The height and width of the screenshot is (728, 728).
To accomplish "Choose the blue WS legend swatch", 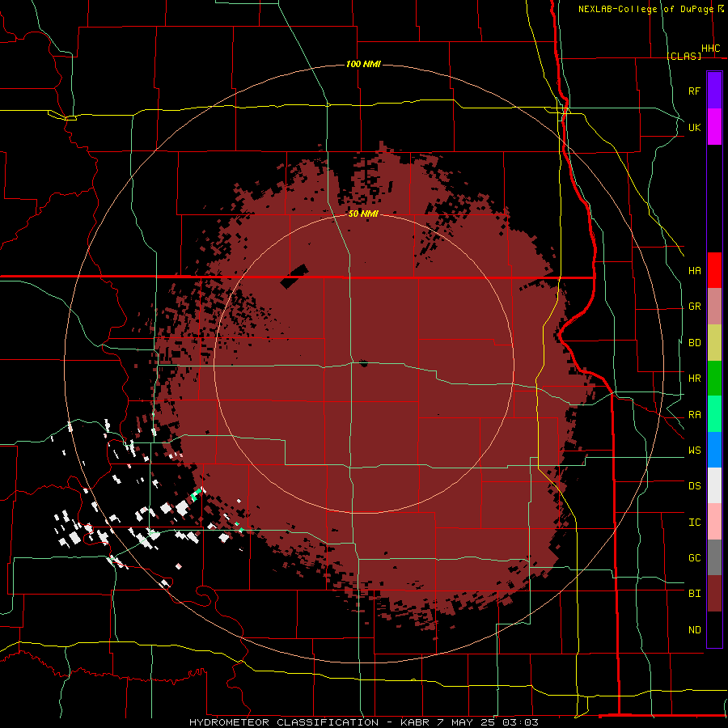I will [x=714, y=450].
